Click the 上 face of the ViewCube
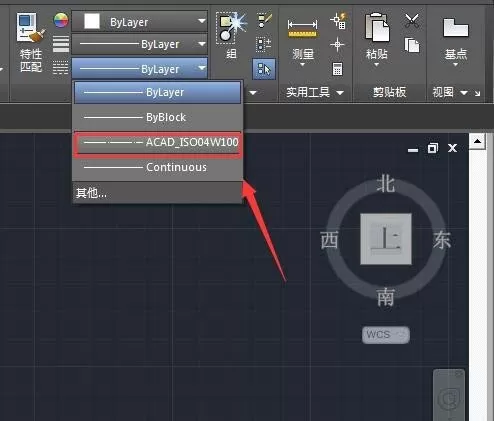This screenshot has height=421, width=494. pyautogui.click(x=386, y=239)
